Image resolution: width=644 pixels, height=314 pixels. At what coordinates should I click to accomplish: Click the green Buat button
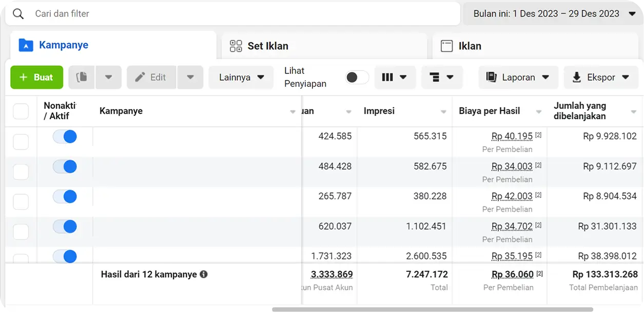pos(36,77)
